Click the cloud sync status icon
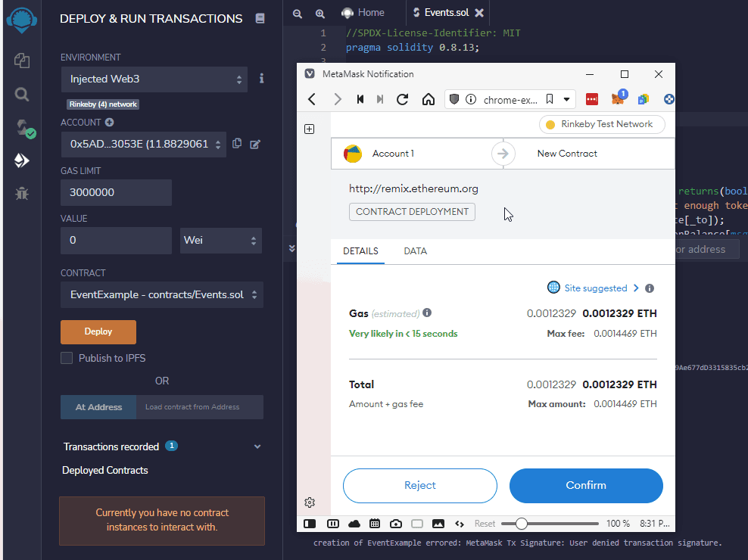The width and height of the screenshot is (748, 560). click(x=354, y=524)
